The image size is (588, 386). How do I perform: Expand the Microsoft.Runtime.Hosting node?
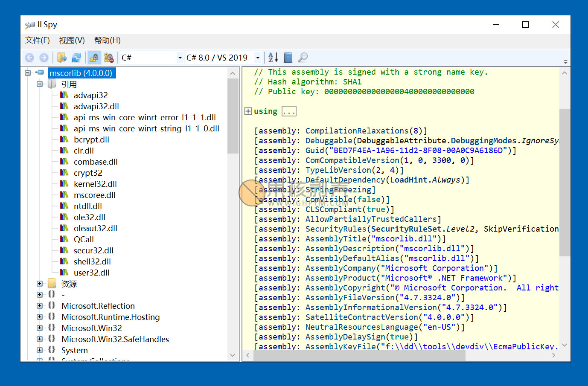(40, 317)
